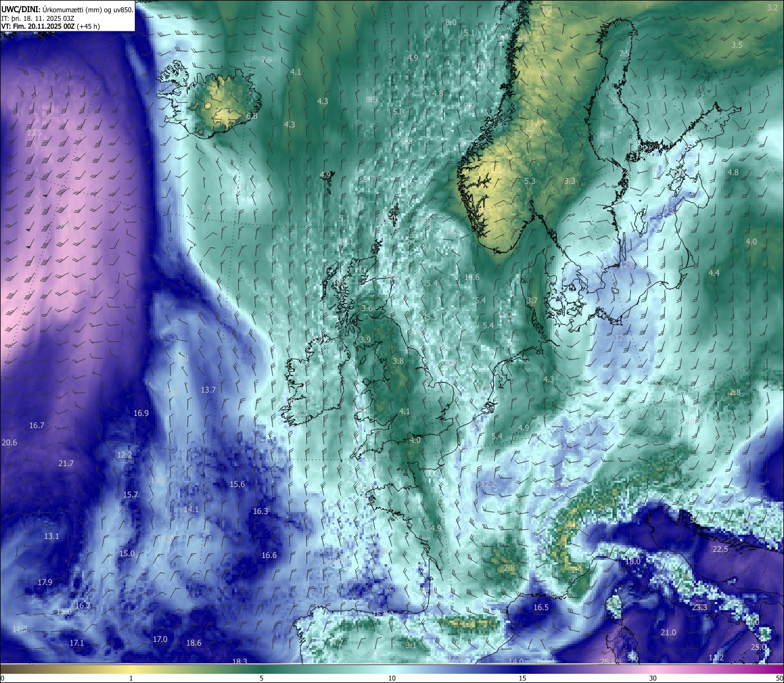784x683 pixels.
Task: Click the 7.9 value on the map
Action: 266,60
